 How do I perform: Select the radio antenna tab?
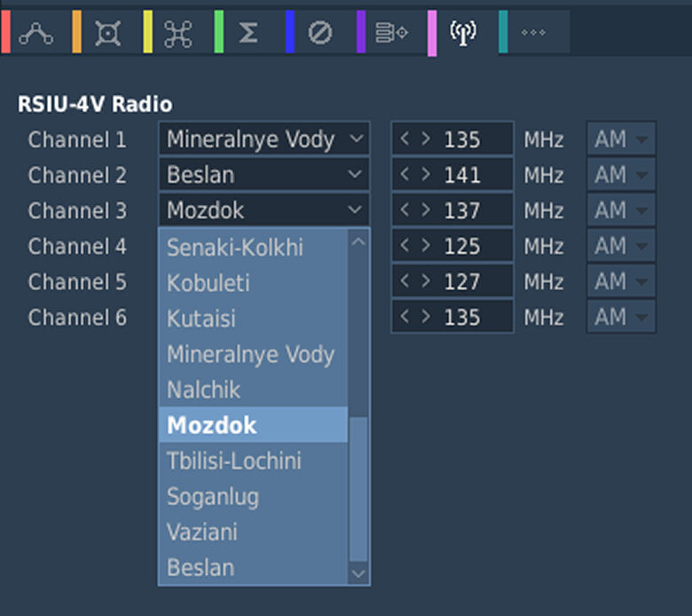click(x=463, y=33)
